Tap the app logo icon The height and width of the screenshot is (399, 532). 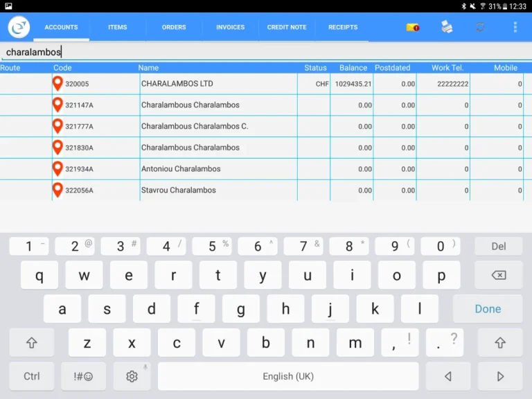pos(19,27)
